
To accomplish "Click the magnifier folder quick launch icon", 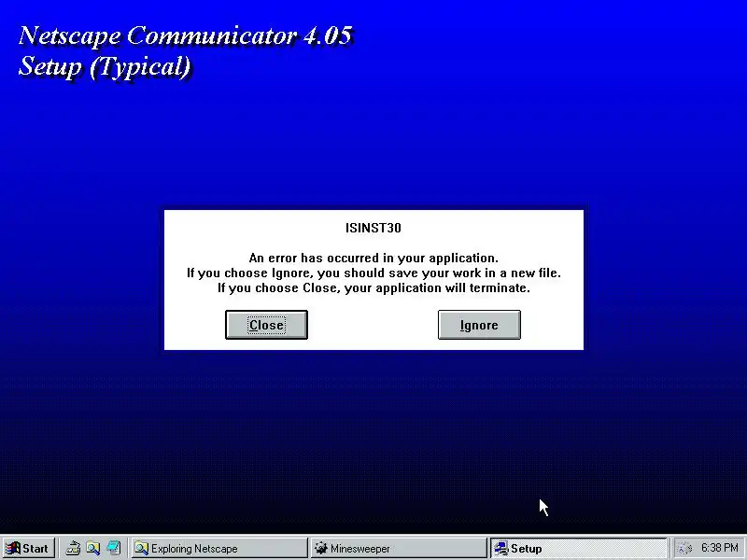I will [x=92, y=549].
